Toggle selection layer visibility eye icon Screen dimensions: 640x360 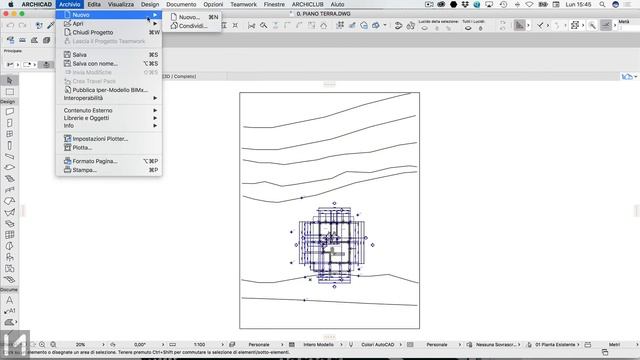pyautogui.click(x=425, y=28)
